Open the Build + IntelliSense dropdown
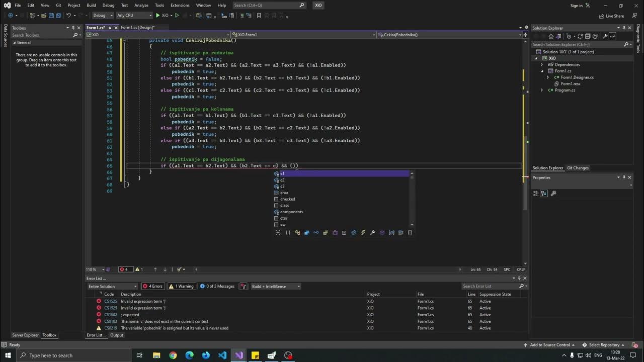 [276, 286]
